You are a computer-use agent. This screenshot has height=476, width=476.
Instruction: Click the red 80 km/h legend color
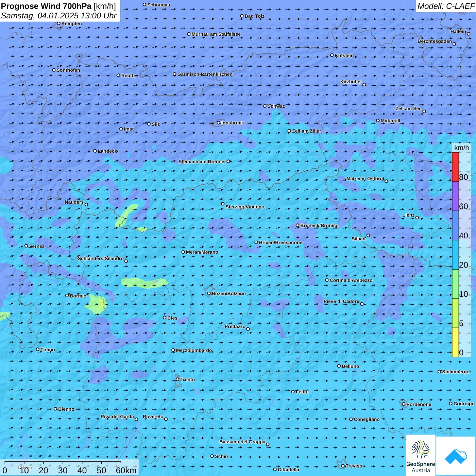tap(455, 167)
